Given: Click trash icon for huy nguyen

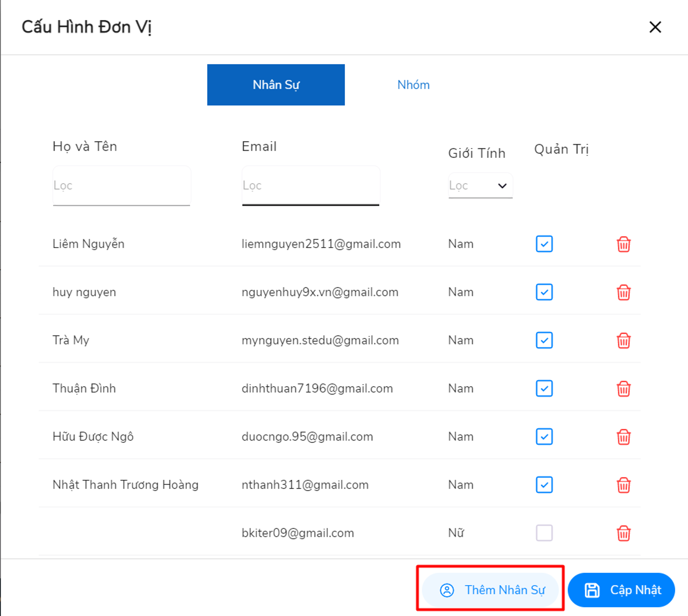Looking at the screenshot, I should (623, 293).
